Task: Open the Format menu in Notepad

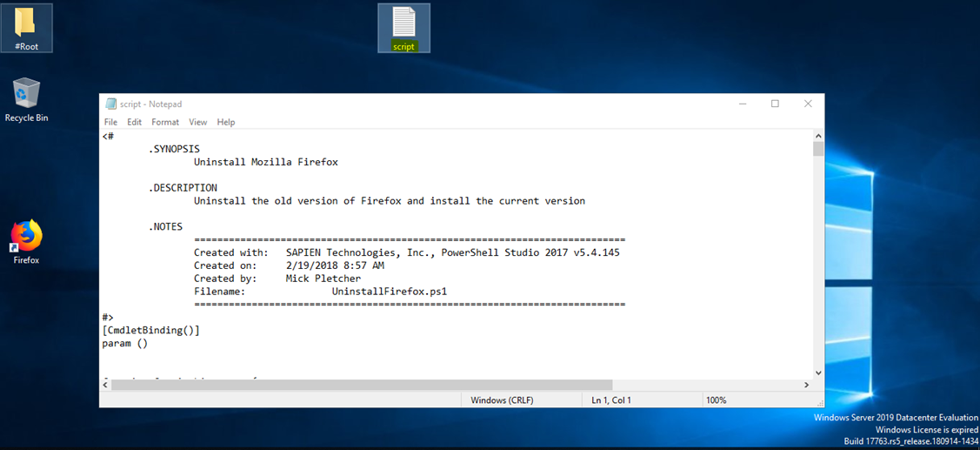Action: click(165, 122)
